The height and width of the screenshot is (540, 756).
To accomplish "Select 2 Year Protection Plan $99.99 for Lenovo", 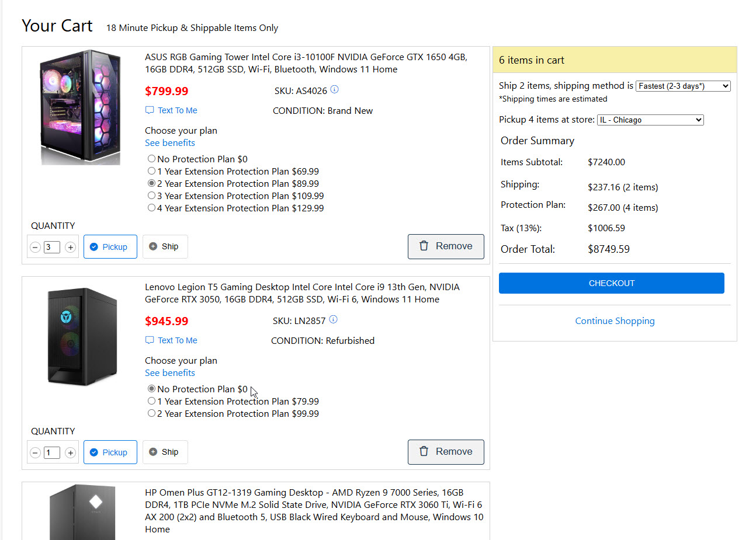I will tap(152, 413).
